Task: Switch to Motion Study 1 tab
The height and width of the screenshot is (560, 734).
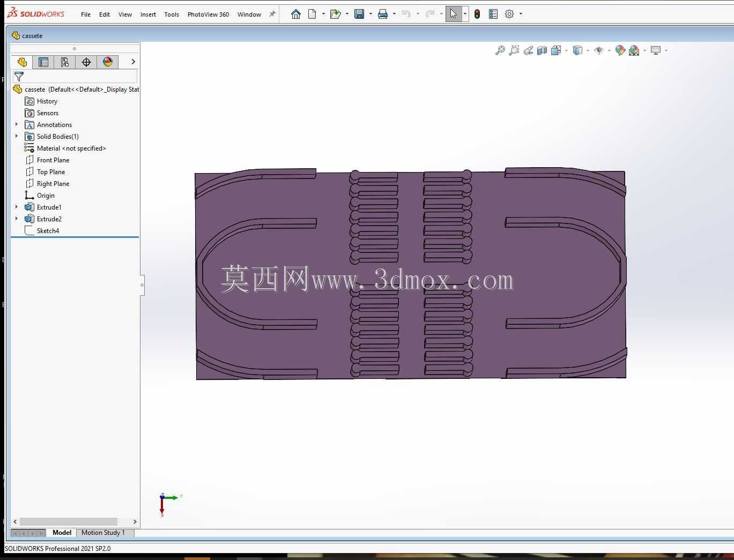Action: point(103,533)
